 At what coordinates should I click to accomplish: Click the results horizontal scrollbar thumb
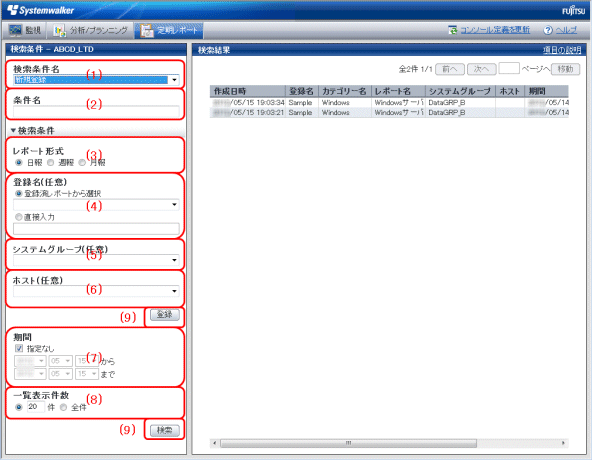(x=348, y=443)
